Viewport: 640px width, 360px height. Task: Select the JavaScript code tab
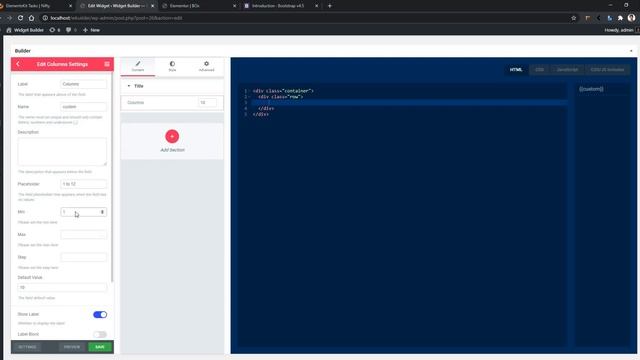[567, 70]
